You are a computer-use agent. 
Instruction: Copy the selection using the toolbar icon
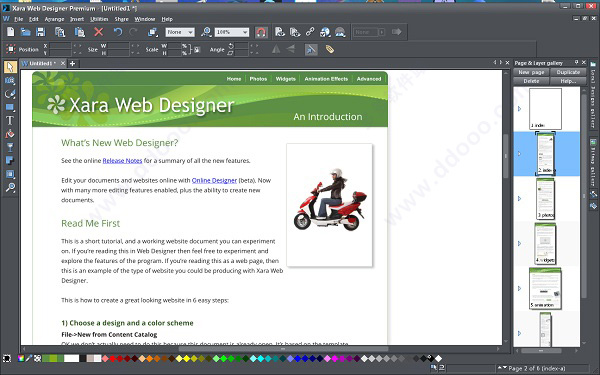[x=60, y=32]
